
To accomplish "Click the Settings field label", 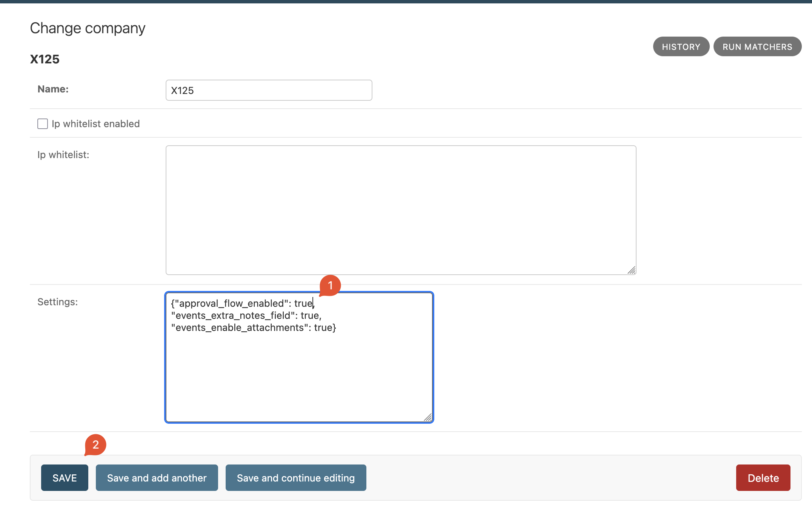I will tap(57, 302).
